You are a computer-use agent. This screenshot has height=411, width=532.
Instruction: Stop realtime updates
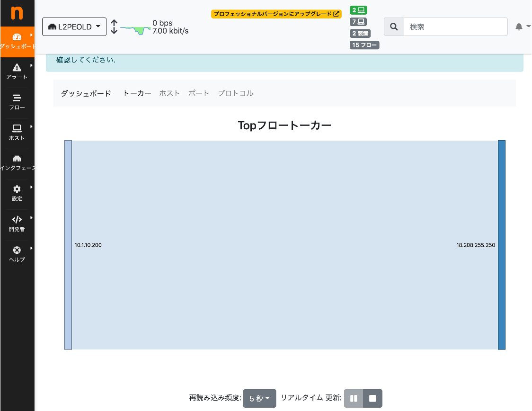point(372,398)
